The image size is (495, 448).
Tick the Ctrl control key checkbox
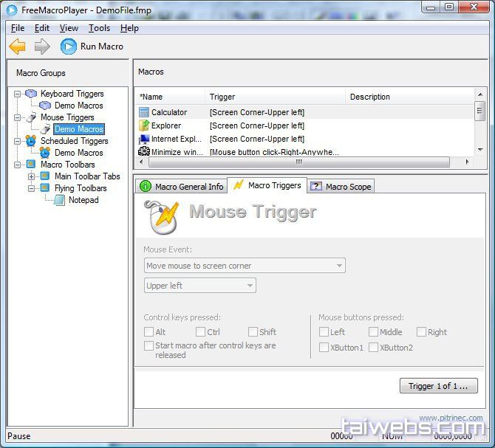(x=201, y=332)
